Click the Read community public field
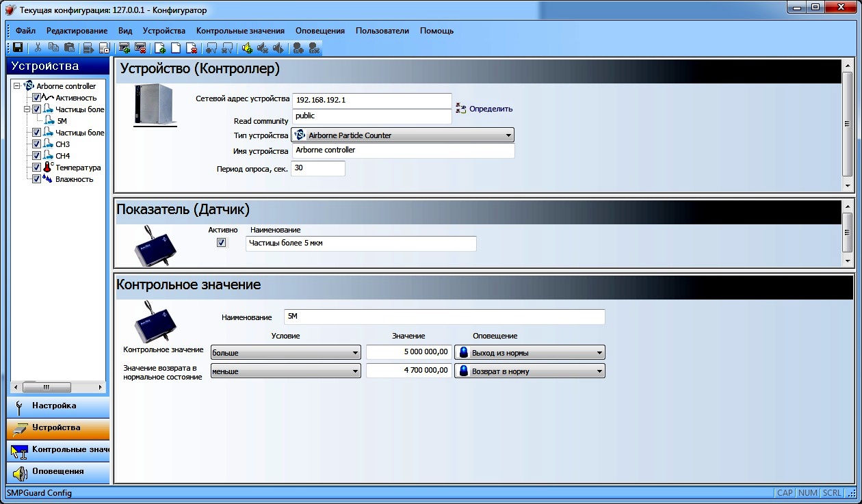The image size is (862, 504). [371, 116]
